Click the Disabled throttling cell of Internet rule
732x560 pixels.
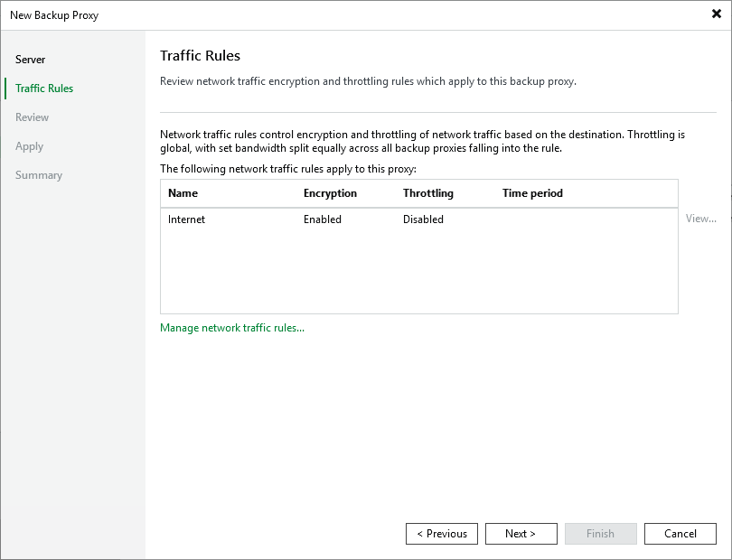point(423,219)
